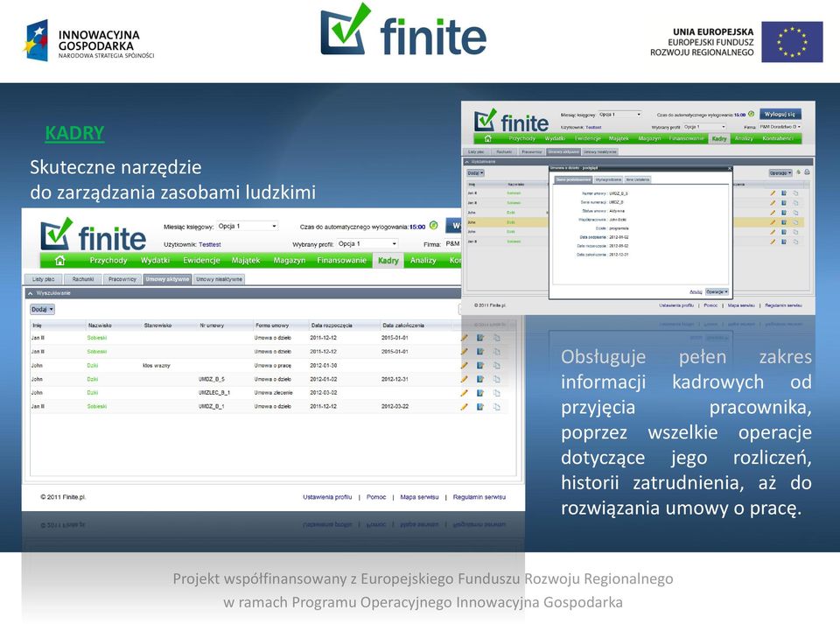The width and height of the screenshot is (840, 624).
Task: Open Operacje dropdown above the table icons
Action: (x=780, y=173)
